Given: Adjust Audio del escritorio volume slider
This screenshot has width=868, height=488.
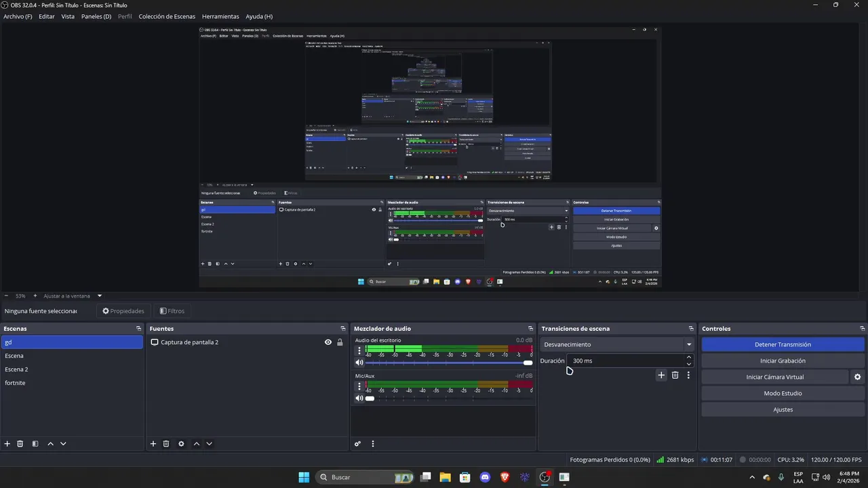Looking at the screenshot, I should (448, 363).
